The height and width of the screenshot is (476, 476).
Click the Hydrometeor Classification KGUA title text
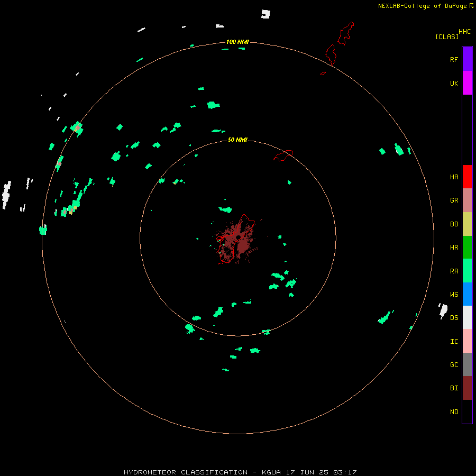pos(240,472)
